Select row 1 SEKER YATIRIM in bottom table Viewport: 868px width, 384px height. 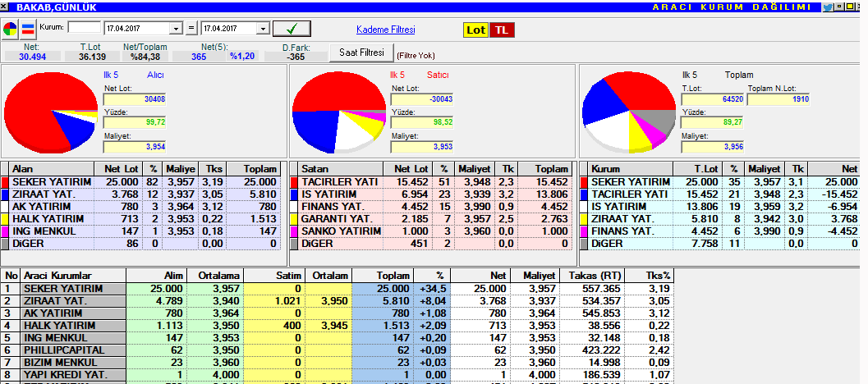pyautogui.click(x=338, y=289)
